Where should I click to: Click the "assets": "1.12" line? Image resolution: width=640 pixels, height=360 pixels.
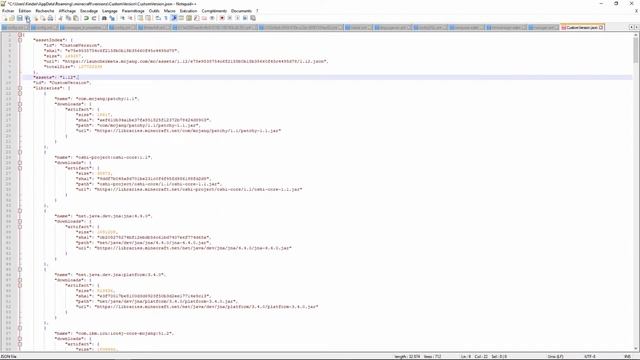(56, 77)
